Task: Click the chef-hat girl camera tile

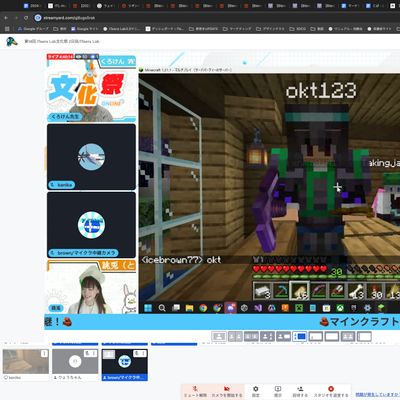Action: (x=91, y=287)
